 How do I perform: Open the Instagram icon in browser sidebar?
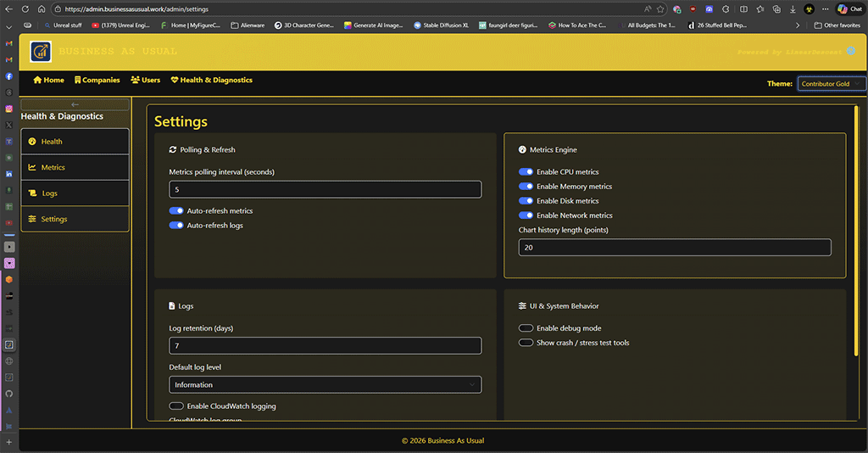pyautogui.click(x=9, y=109)
